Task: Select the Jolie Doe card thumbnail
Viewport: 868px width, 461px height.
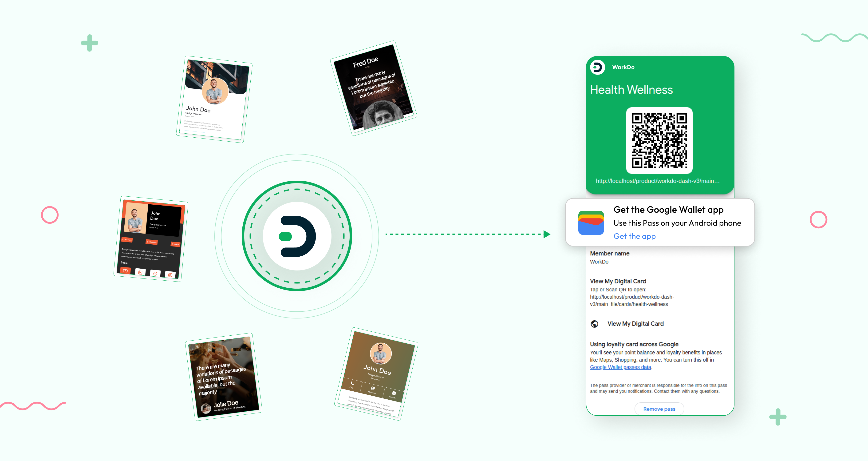Action: coord(223,377)
